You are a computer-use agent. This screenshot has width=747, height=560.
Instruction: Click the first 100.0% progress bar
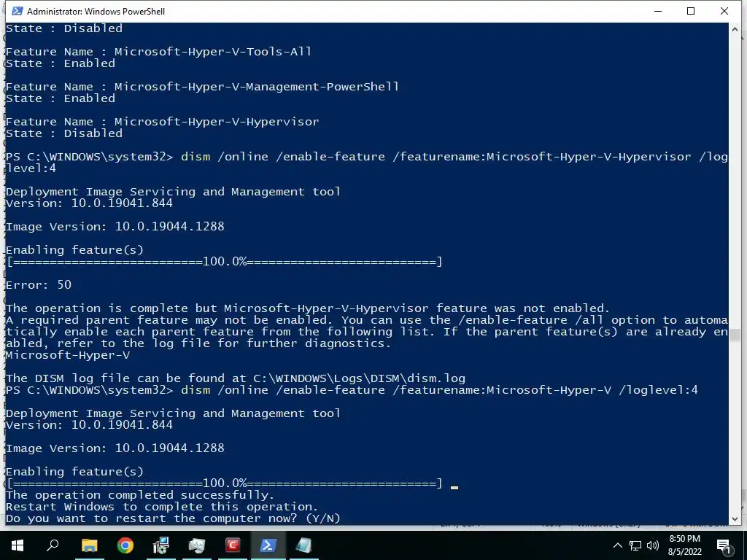point(224,262)
